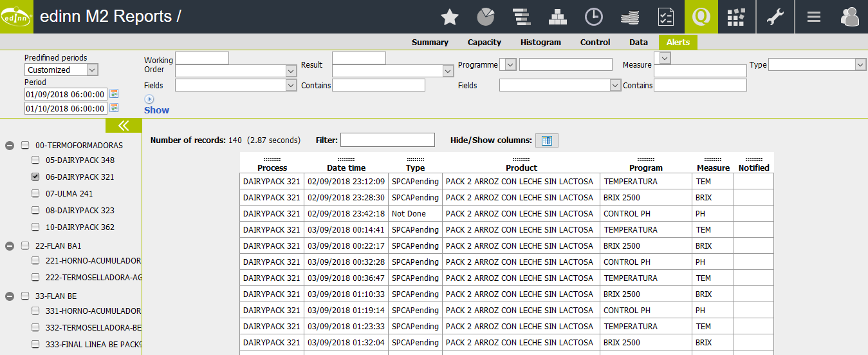This screenshot has height=355, width=868.
Task: Open the pie chart report icon
Action: (486, 17)
